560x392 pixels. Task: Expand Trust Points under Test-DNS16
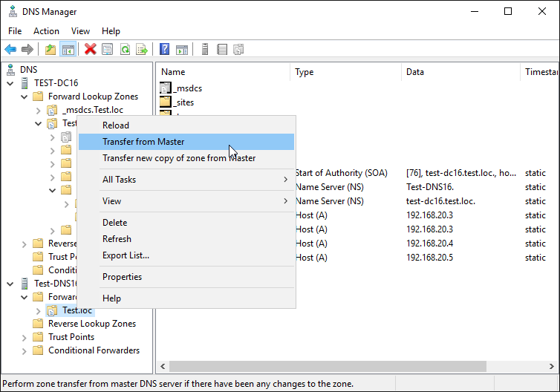point(24,338)
